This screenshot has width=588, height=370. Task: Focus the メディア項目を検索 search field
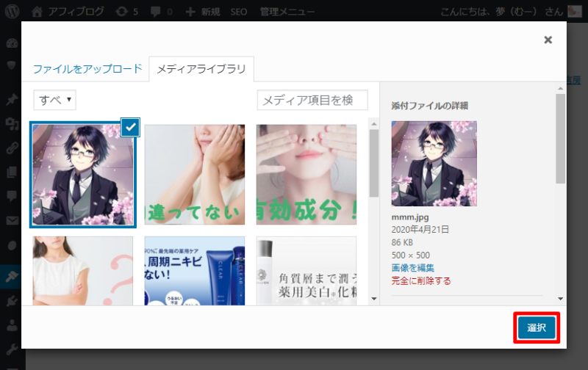pyautogui.click(x=312, y=100)
